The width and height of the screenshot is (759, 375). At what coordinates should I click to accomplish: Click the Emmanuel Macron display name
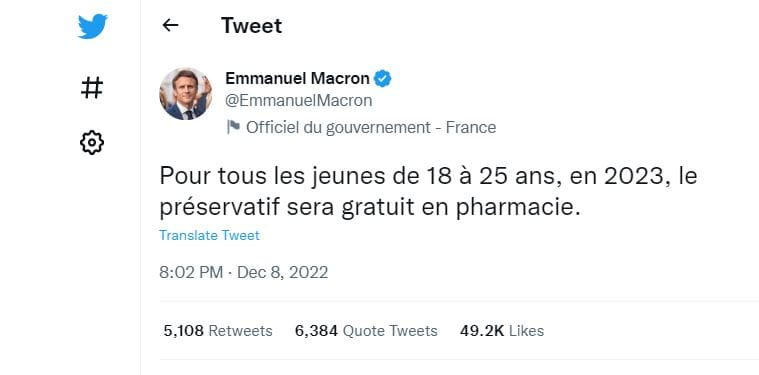(x=297, y=78)
